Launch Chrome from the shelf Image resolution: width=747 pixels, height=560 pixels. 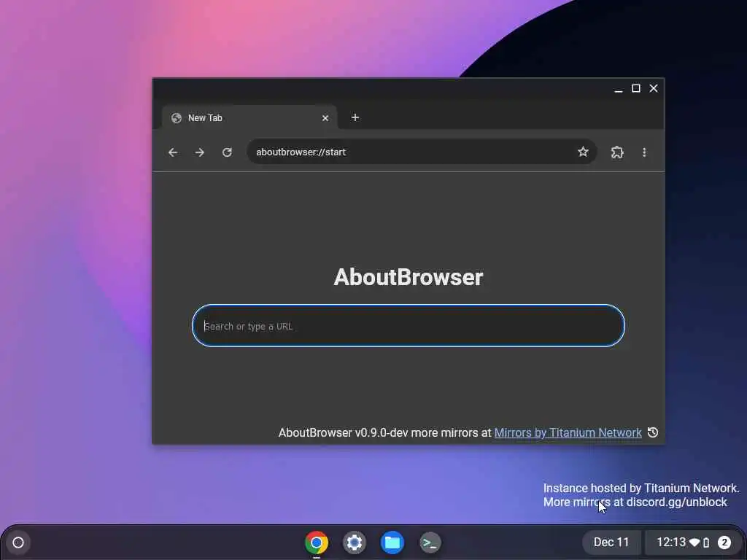(317, 542)
